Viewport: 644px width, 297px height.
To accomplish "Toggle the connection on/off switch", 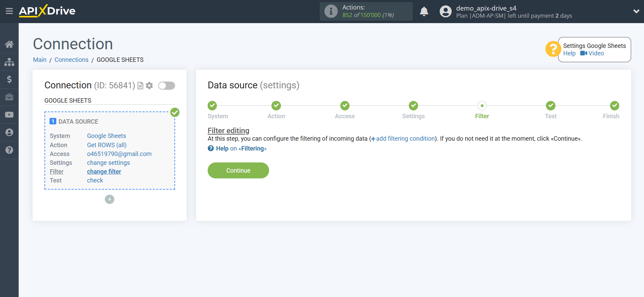I will [166, 86].
